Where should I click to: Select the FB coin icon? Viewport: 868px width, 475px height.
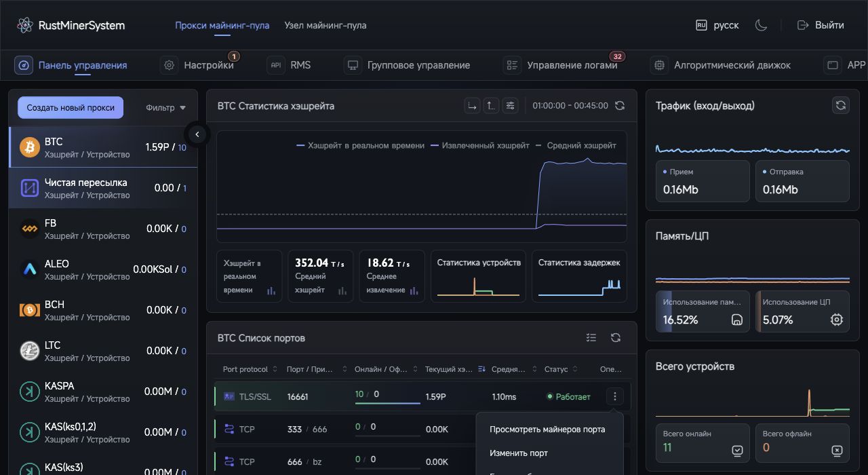(x=30, y=229)
